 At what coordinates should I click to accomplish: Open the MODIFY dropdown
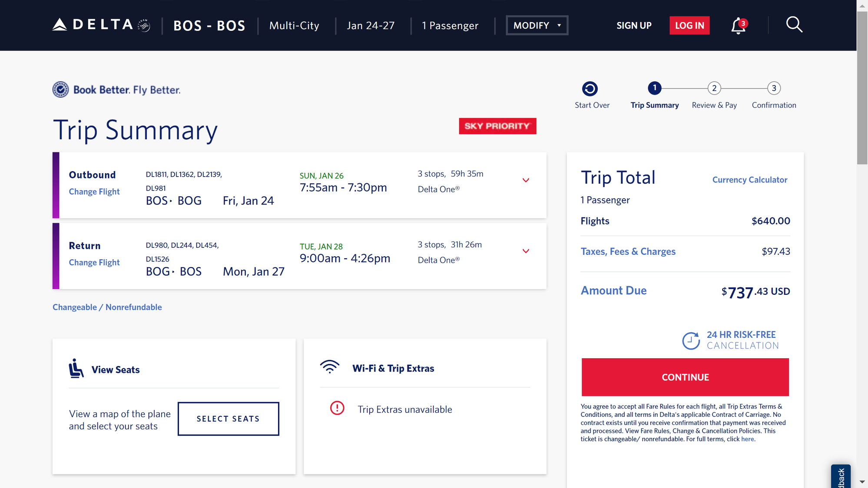click(537, 25)
